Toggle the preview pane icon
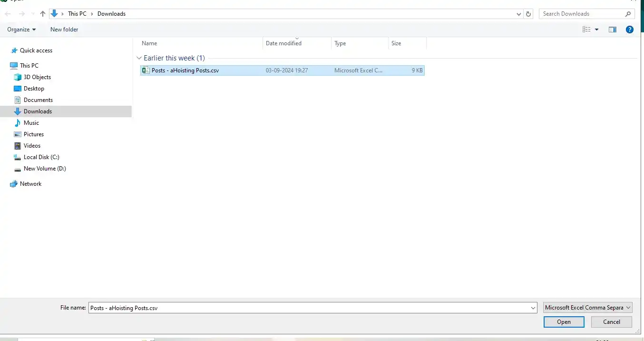This screenshot has height=341, width=644. (612, 30)
